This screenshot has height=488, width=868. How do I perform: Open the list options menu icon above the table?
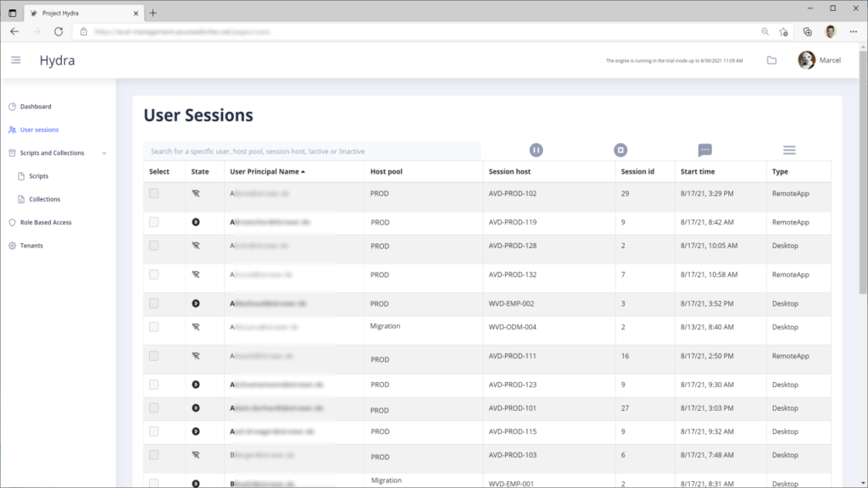coord(789,150)
